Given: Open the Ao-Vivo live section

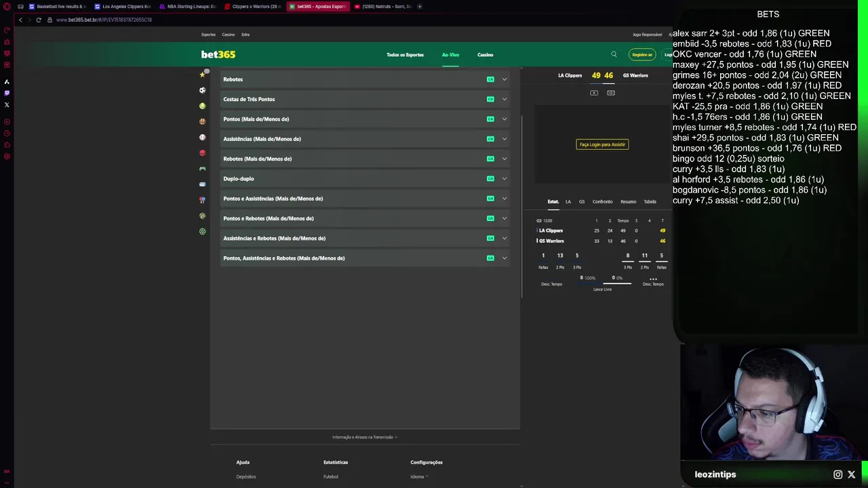Looking at the screenshot, I should tap(450, 55).
